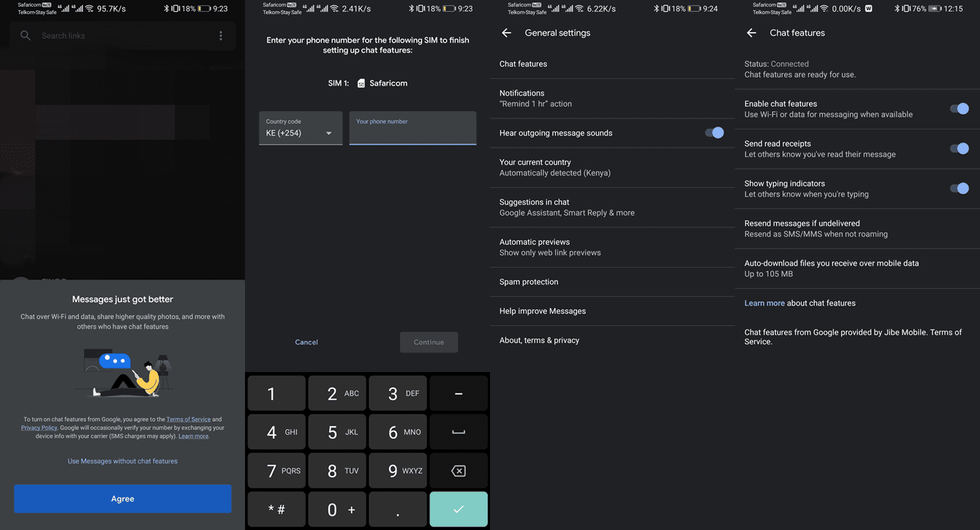This screenshot has width=980, height=530.
Task: Focus the Your phone number field
Action: point(412,128)
